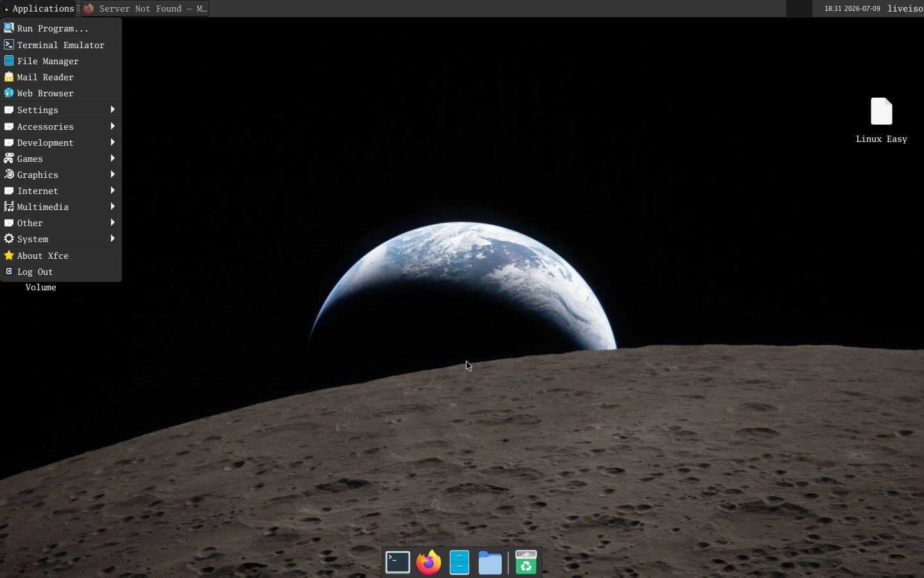
Task: Launch terminal from the bottom dock
Action: click(398, 563)
